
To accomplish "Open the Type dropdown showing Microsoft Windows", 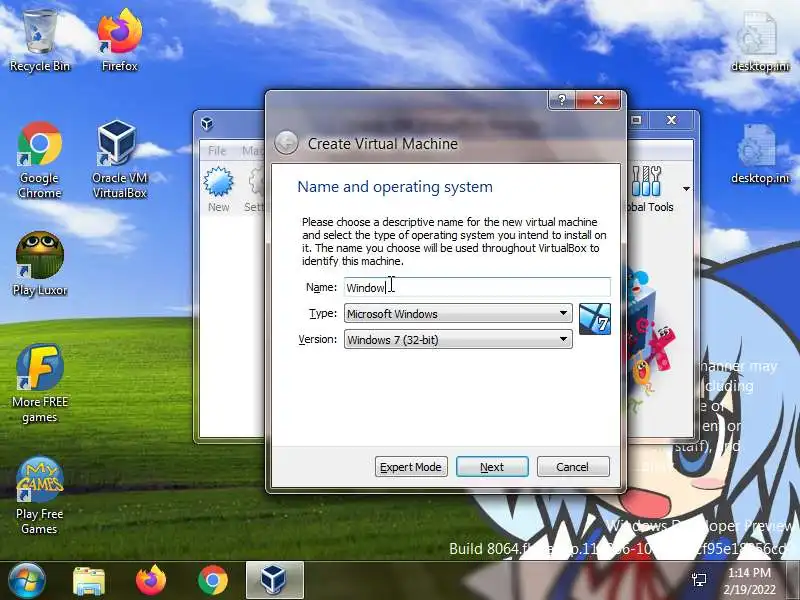I will coord(458,313).
